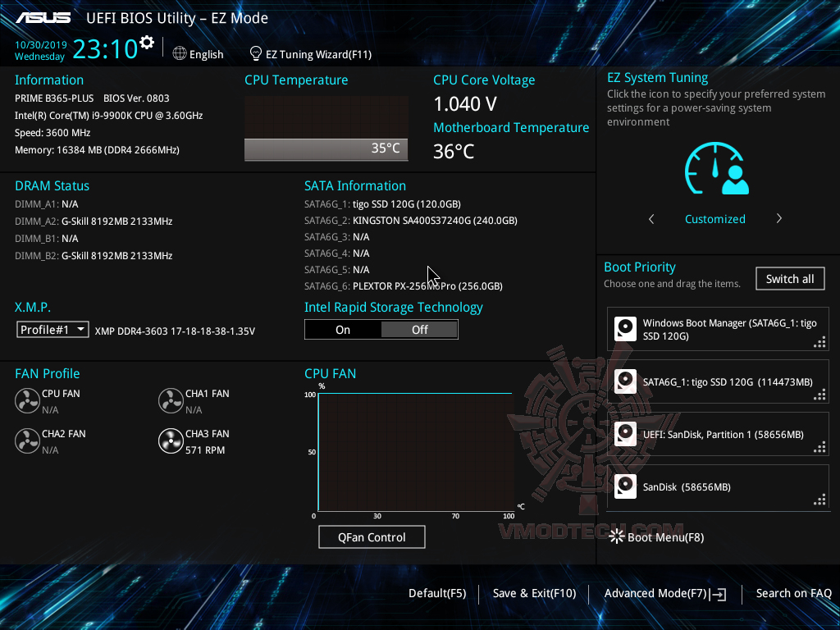
Task: Grab the Windows Boot Manager drag handle
Action: click(819, 342)
